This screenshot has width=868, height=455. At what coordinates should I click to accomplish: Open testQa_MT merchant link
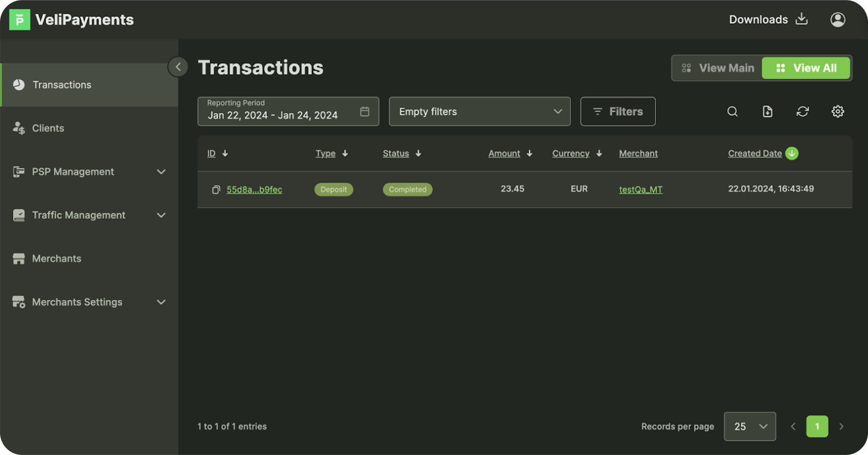click(641, 190)
